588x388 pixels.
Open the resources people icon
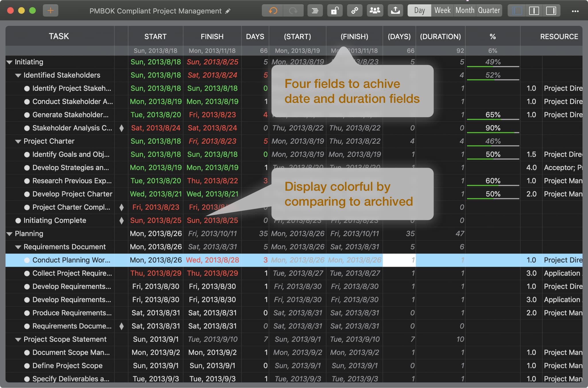point(375,11)
